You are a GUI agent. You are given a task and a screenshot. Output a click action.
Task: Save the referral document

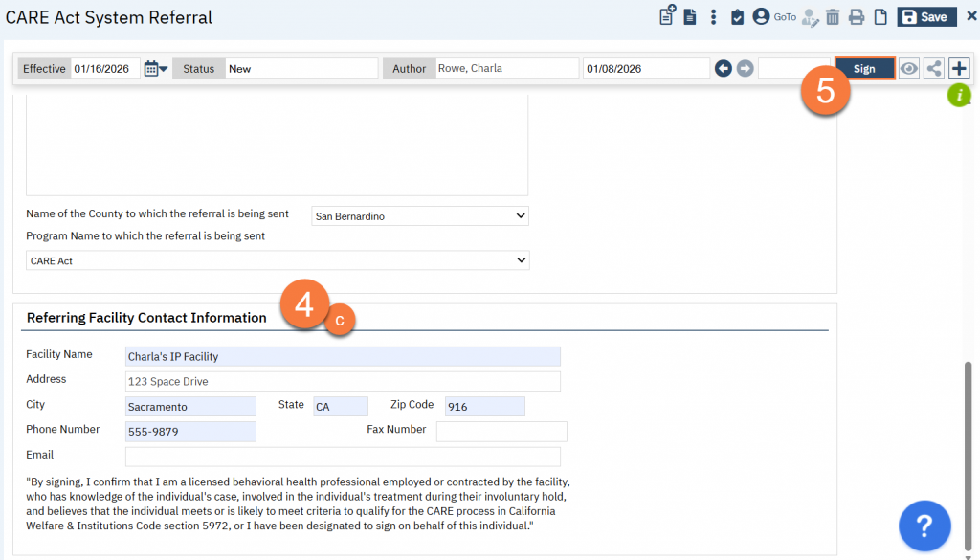point(925,17)
